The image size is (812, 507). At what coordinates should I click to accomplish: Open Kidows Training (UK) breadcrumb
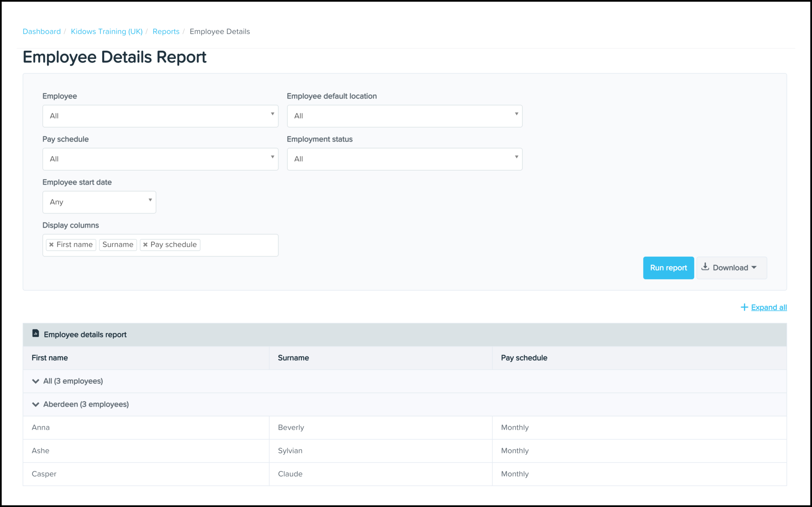tap(106, 31)
